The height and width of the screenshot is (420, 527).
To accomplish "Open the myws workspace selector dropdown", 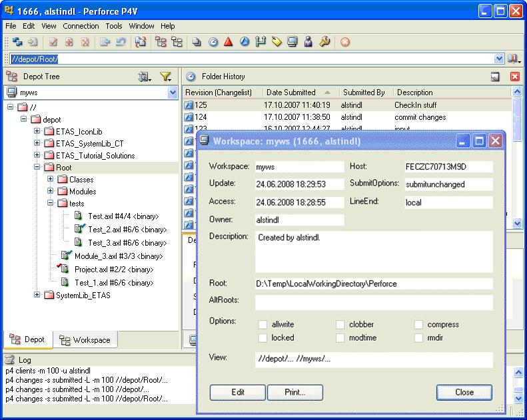I will click(173, 93).
